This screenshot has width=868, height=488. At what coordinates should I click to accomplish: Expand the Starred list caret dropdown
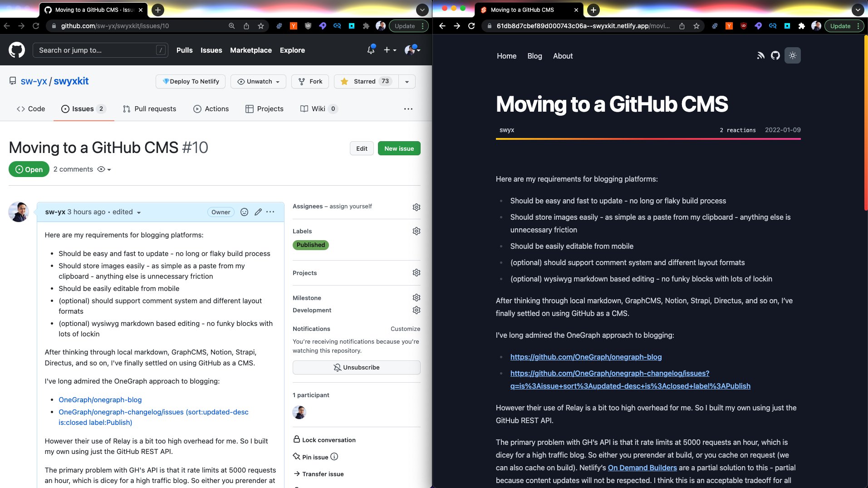(x=406, y=81)
